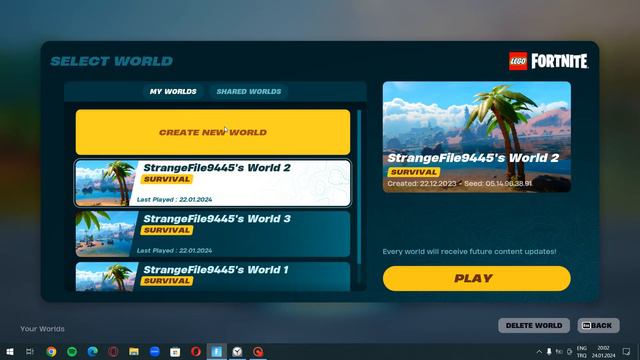This screenshot has height=360, width=640.
Task: Click the Survival badge in preview panel
Action: point(414,172)
